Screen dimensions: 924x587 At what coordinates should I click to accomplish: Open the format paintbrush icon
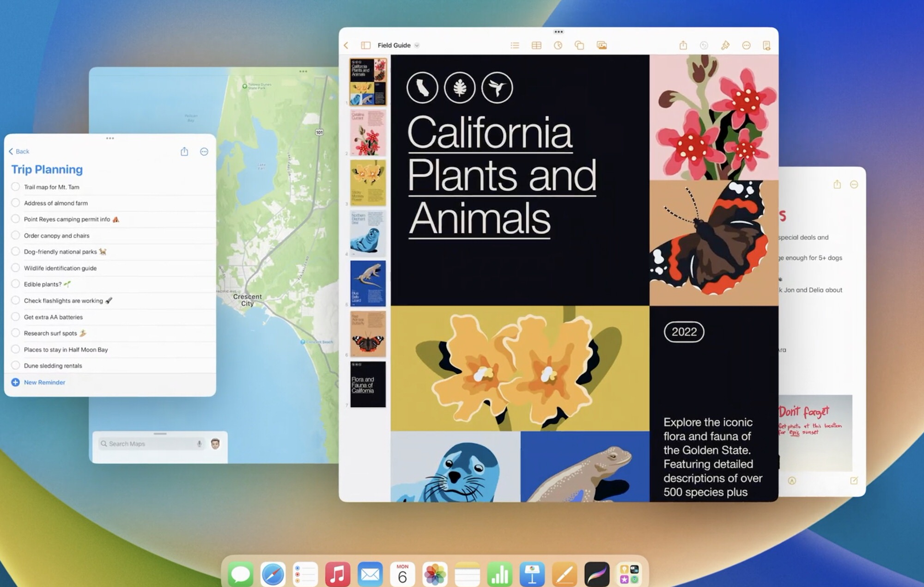(725, 45)
